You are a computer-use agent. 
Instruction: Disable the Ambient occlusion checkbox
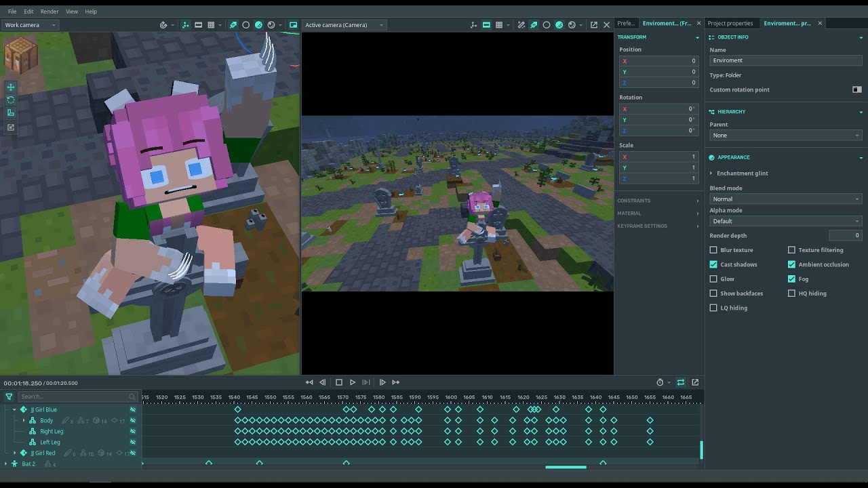tap(791, 264)
